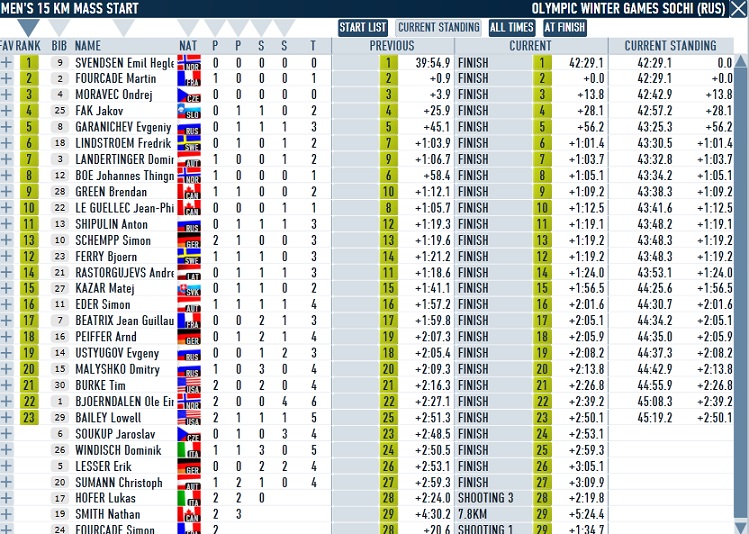
Task: Add KAZAR Matej to favourites
Action: click(6, 288)
